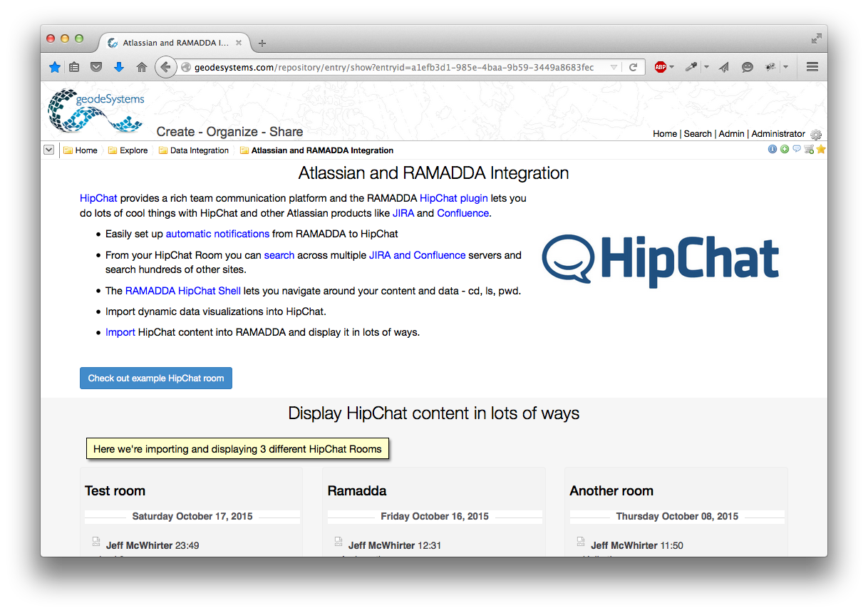Click the paper plane send icon
The image size is (868, 613).
click(724, 67)
